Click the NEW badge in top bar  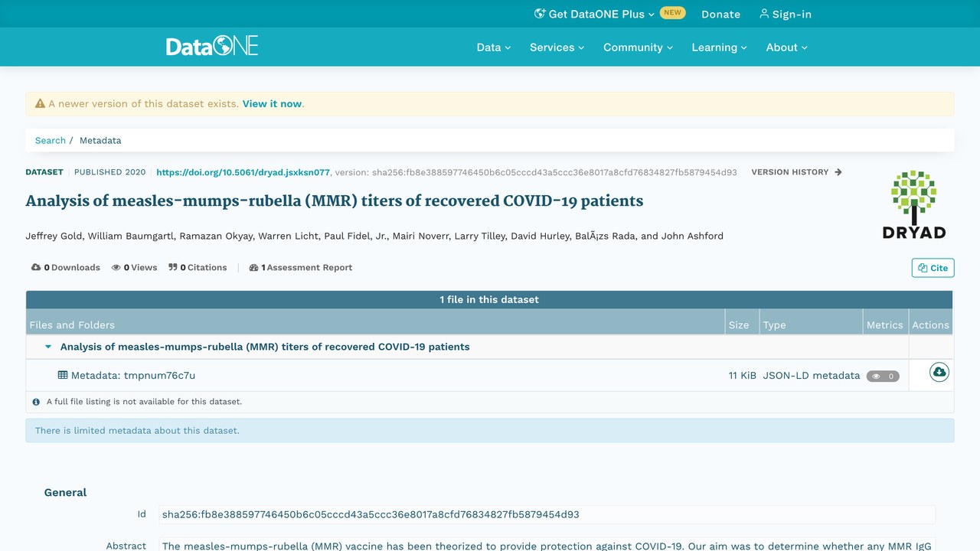(672, 13)
